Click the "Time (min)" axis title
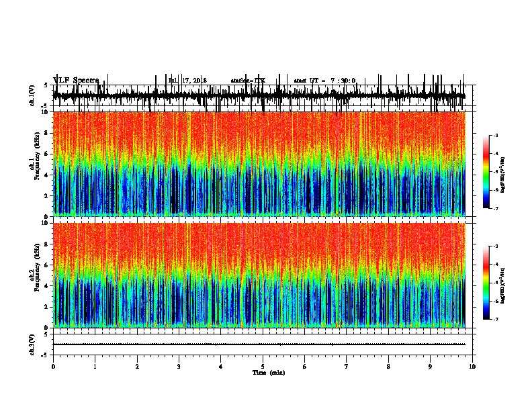 click(x=269, y=373)
